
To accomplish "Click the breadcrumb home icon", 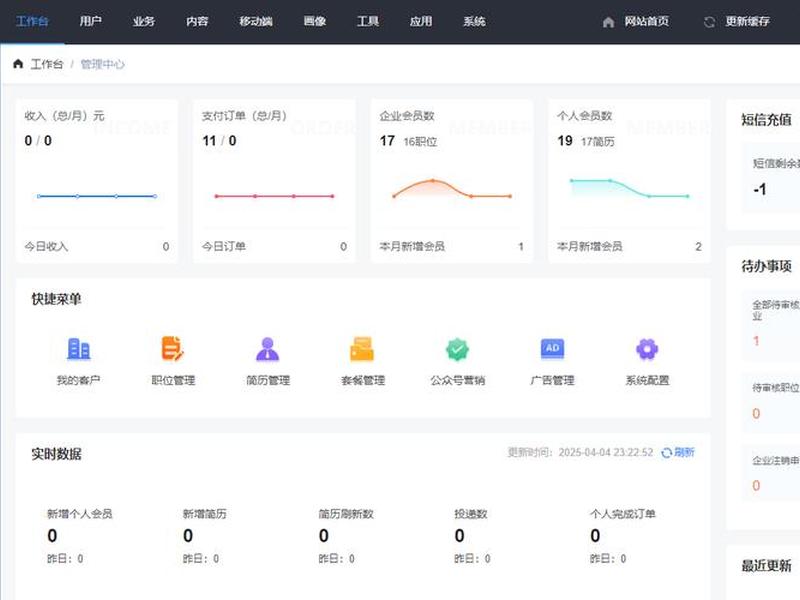I will (x=18, y=64).
